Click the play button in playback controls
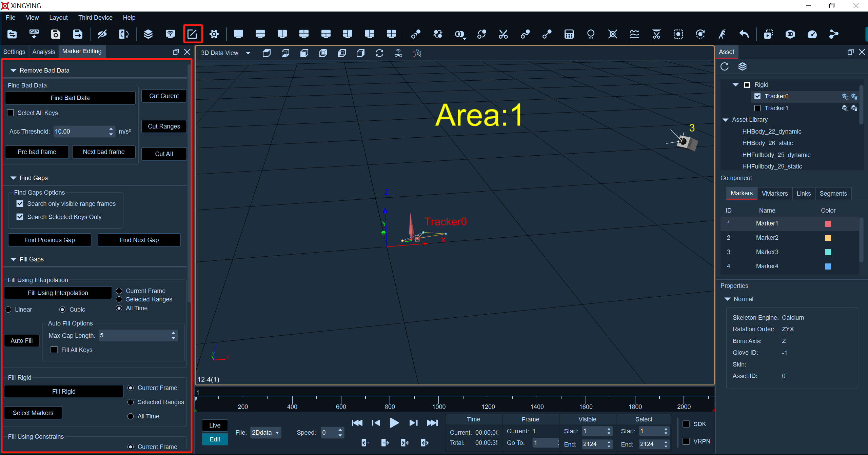 (394, 423)
